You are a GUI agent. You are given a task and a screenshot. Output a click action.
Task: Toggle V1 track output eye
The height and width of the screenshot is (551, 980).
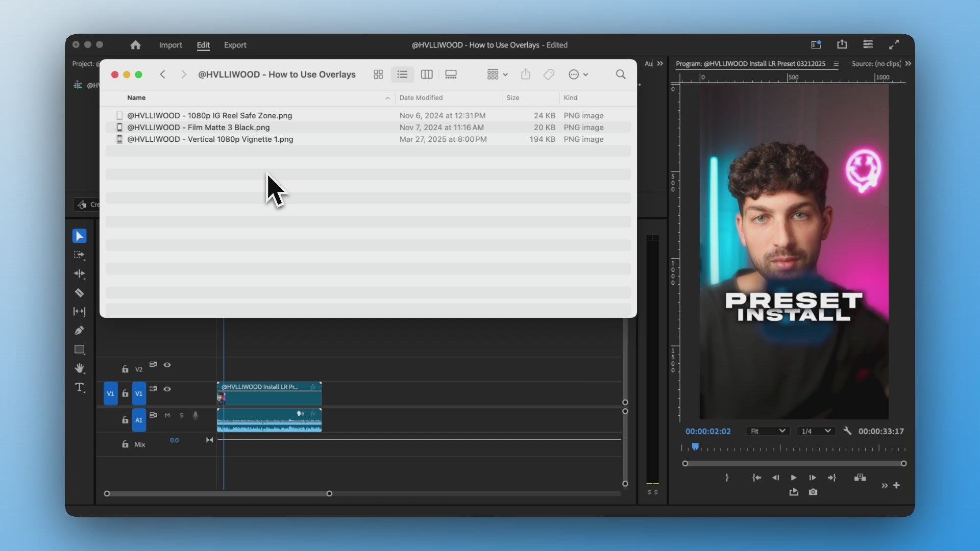[x=167, y=389]
